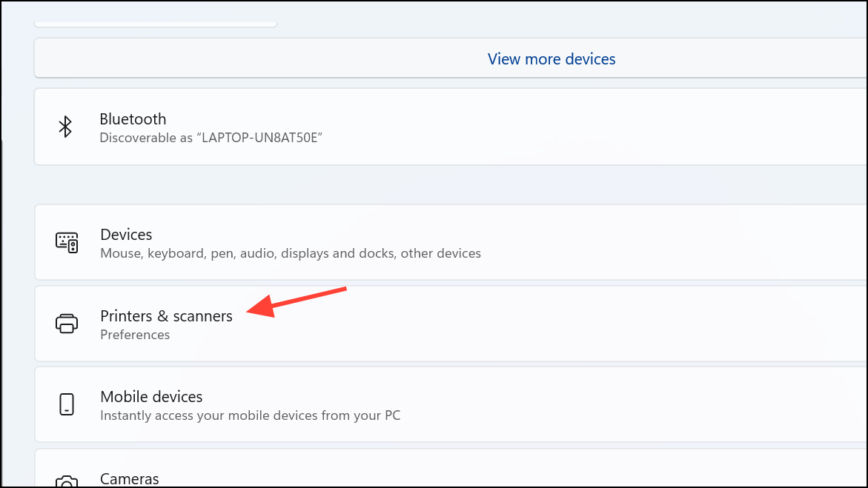The width and height of the screenshot is (868, 488).
Task: Click the Devices keyboard icon
Action: pyautogui.click(x=67, y=242)
